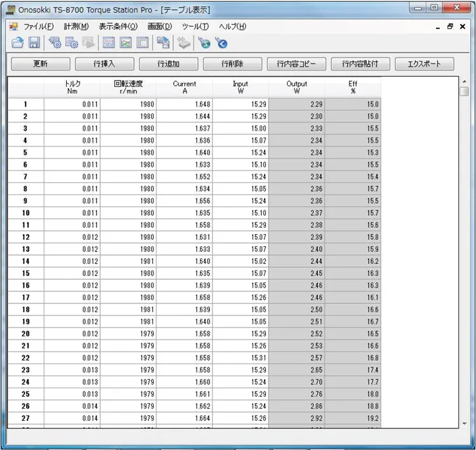Click torque cell 0.012 in row 12
This screenshot has height=450, width=476.
pos(72,237)
